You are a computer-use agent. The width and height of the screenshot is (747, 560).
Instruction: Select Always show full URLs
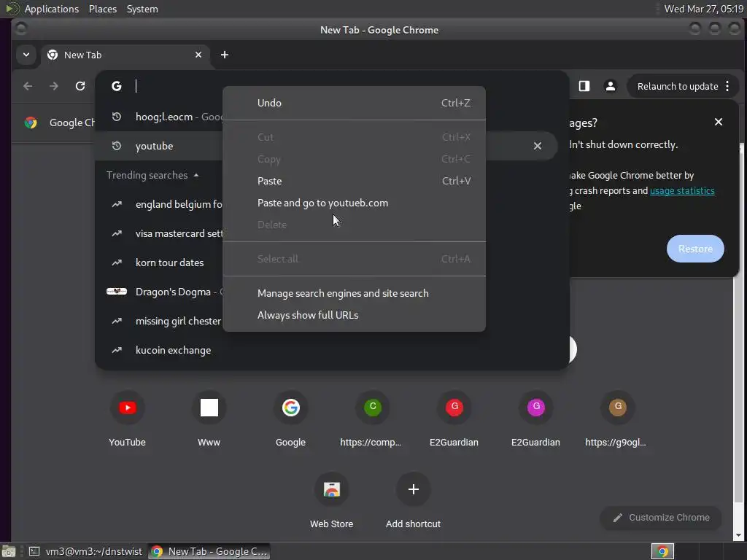[354, 315]
